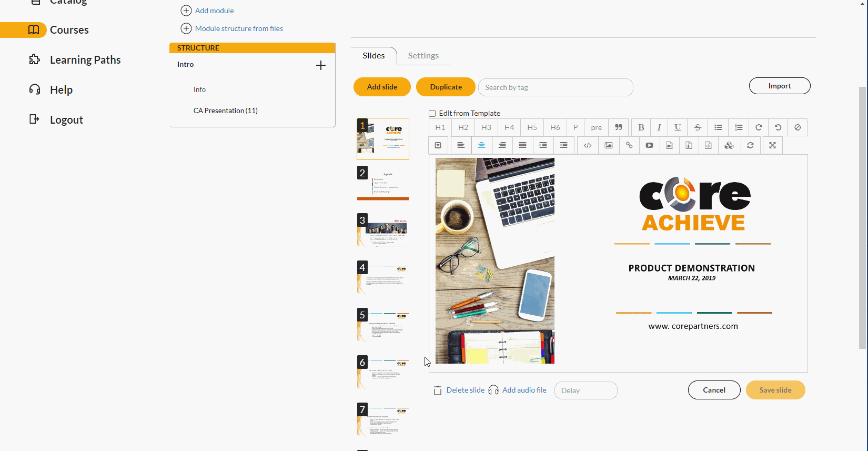The height and width of the screenshot is (451, 868).
Task: Apply pre preformatted text format
Action: coord(597,127)
